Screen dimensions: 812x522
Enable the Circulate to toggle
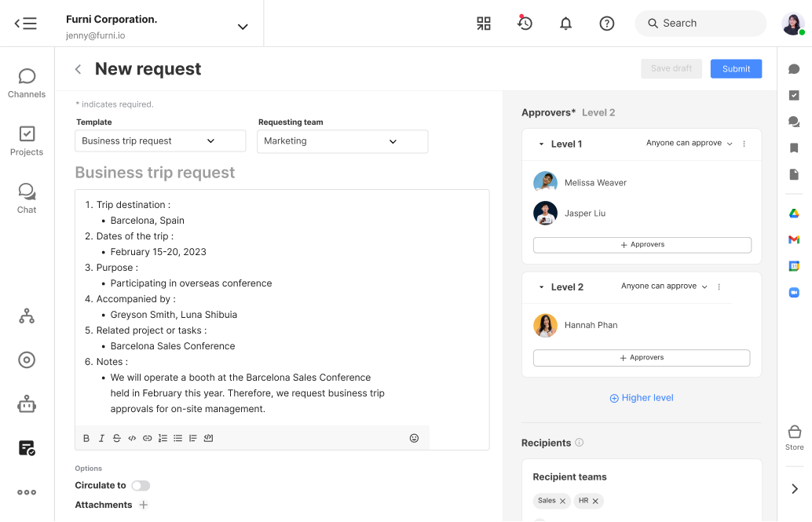[141, 486]
